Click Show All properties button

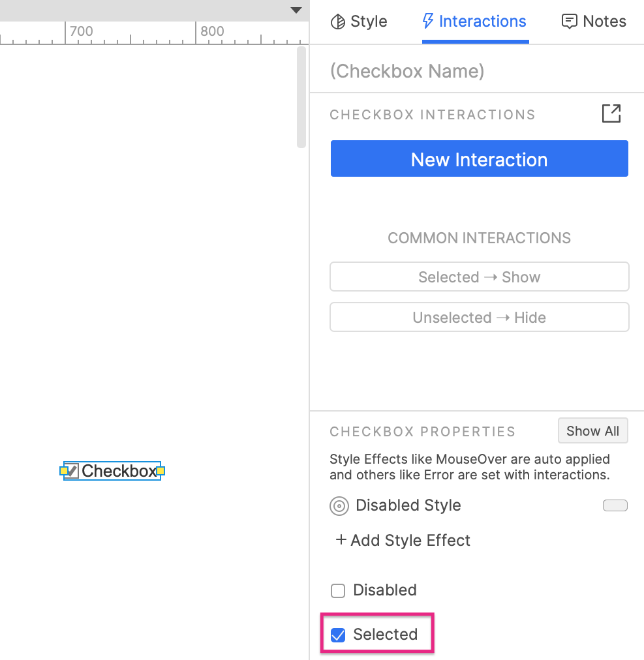tap(592, 430)
